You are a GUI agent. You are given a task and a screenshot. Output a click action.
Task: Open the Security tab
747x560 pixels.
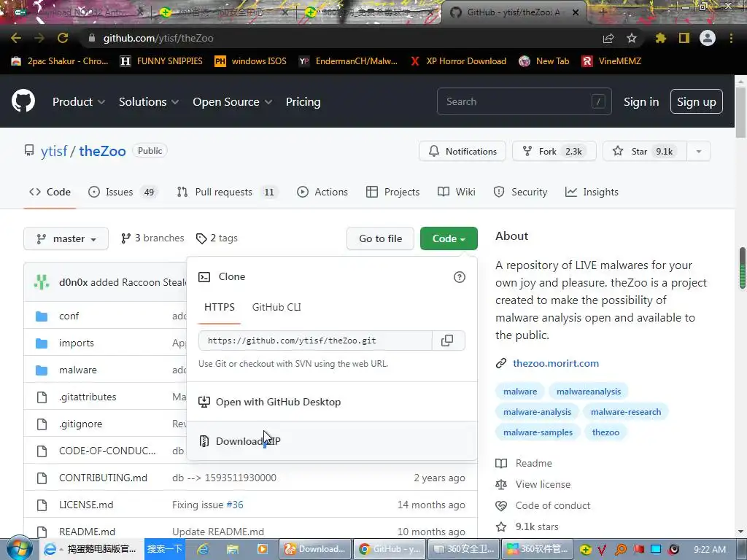coord(520,192)
